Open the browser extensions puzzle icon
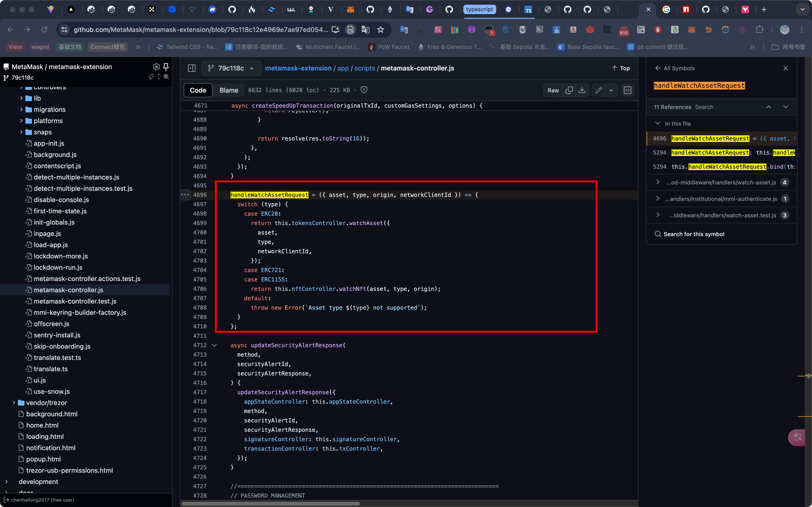This screenshot has width=812, height=507. [x=759, y=30]
